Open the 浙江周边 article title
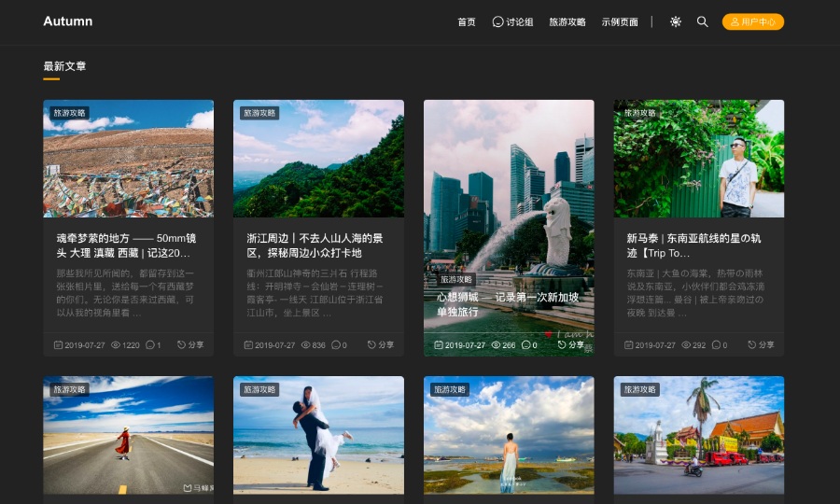This screenshot has height=504, width=840. 315,245
